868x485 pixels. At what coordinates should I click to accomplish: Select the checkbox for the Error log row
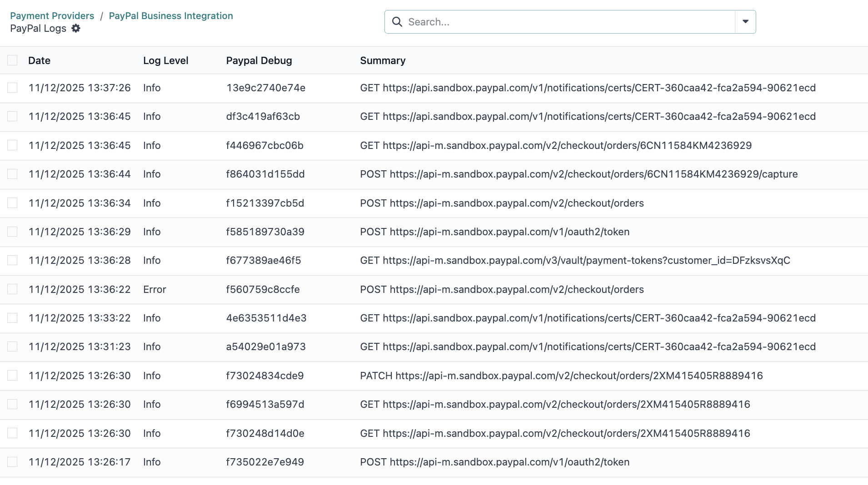[12, 289]
